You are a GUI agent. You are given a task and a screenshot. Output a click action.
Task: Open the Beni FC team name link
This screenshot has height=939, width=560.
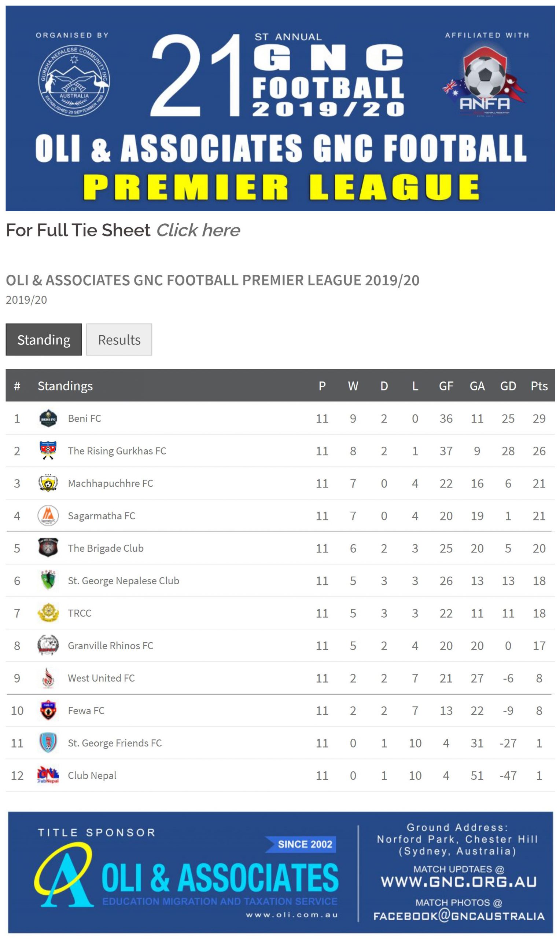click(x=85, y=418)
